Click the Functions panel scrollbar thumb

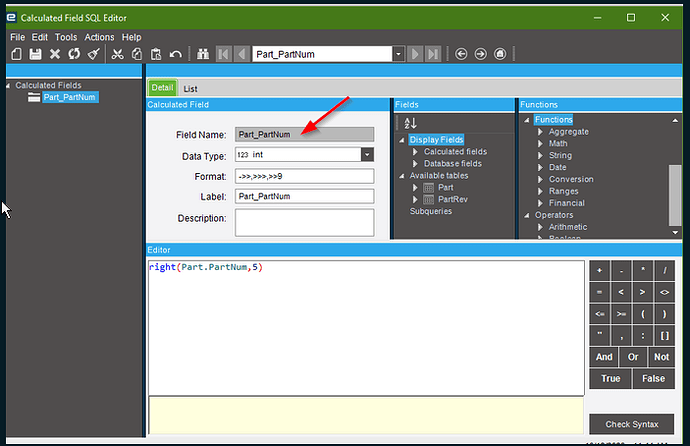675,195
